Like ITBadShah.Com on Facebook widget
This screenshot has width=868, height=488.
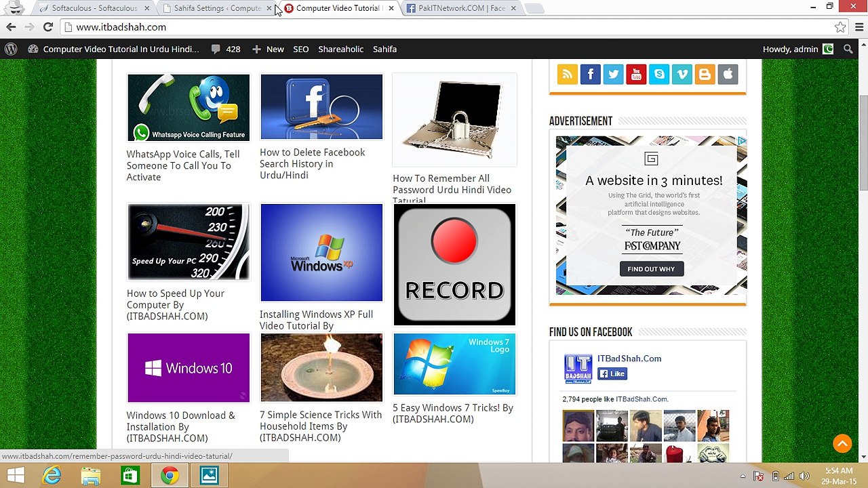[612, 374]
